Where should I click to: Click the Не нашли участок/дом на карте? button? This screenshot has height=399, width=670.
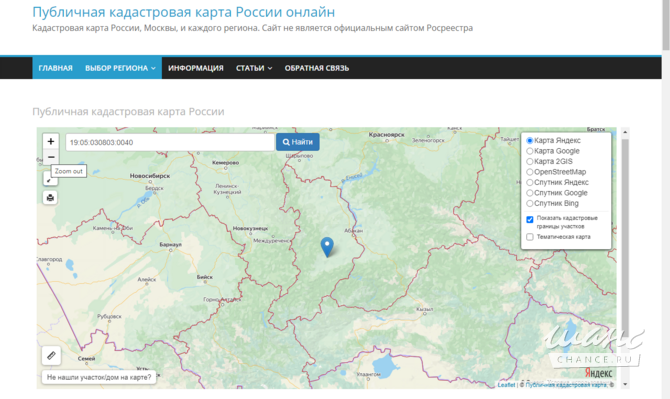pyautogui.click(x=99, y=377)
